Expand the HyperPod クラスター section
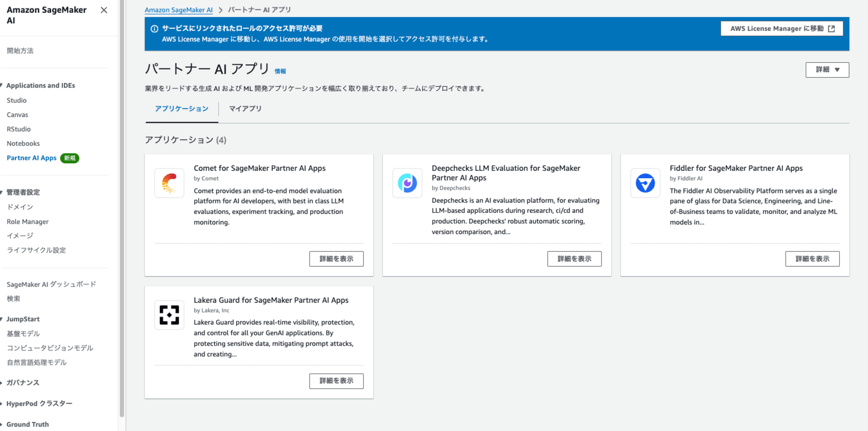This screenshot has width=868, height=431. [x=2, y=404]
